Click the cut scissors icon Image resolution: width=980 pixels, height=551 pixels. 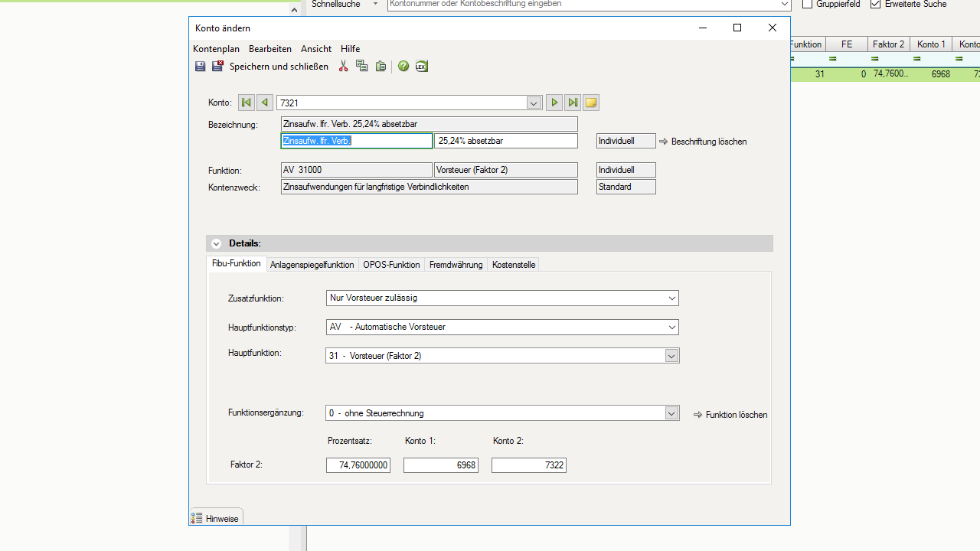(343, 67)
